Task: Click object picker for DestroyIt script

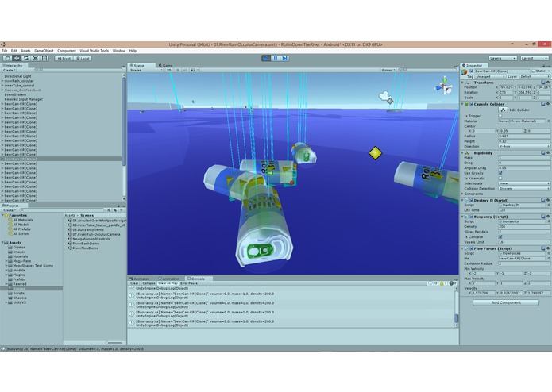Action: coord(549,205)
